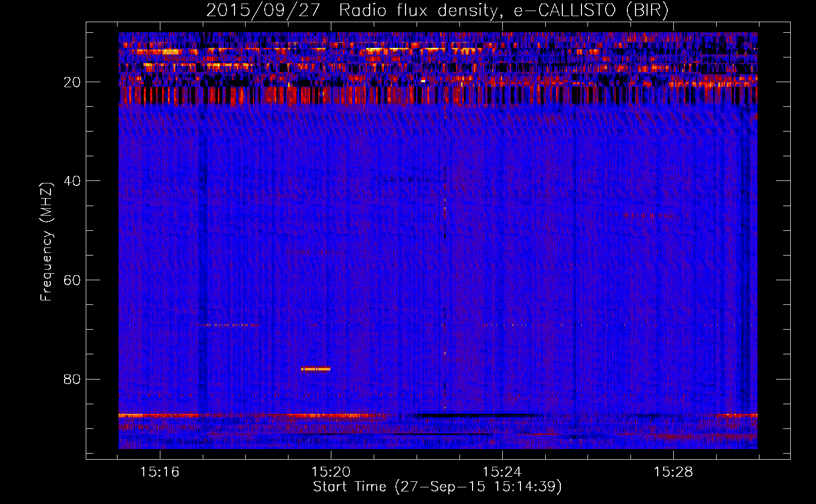Click the frequency tick label '80'
This screenshot has height=504, width=816.
coord(73,379)
